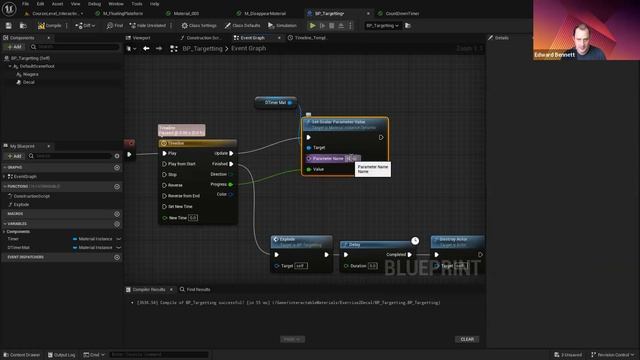
Task: Click Add button in My Blueprint panel
Action: [x=14, y=156]
